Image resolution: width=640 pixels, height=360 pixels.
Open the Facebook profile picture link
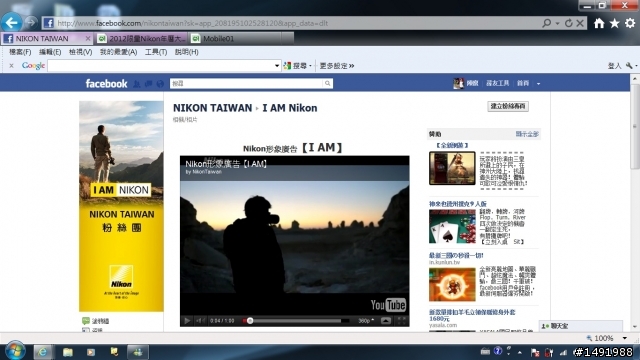point(458,83)
